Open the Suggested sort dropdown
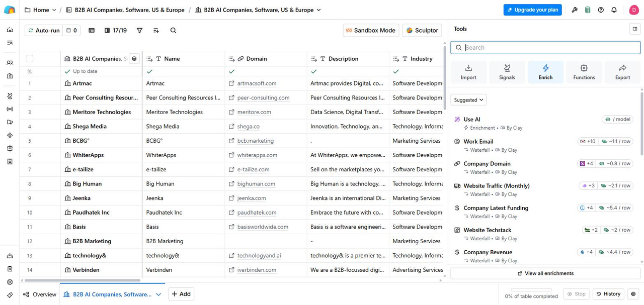The image size is (644, 305). click(x=468, y=100)
